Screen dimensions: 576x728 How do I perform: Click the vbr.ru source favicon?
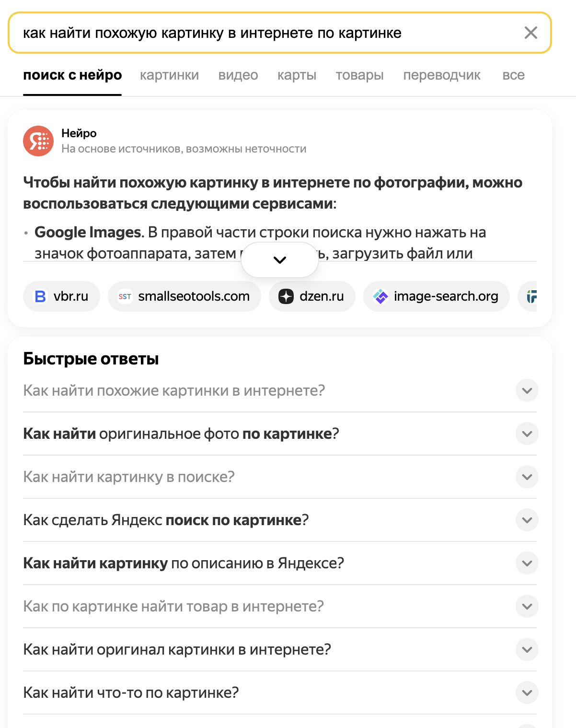pyautogui.click(x=41, y=296)
